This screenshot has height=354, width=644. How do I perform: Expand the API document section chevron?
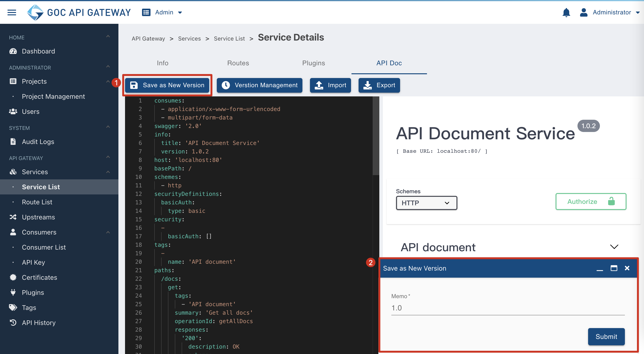pos(614,247)
